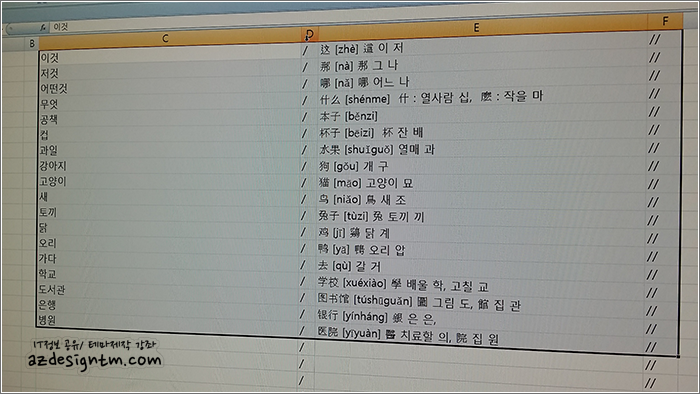Select cell with [māo] entry
Viewport: 700px width, 394px height.
click(481, 183)
